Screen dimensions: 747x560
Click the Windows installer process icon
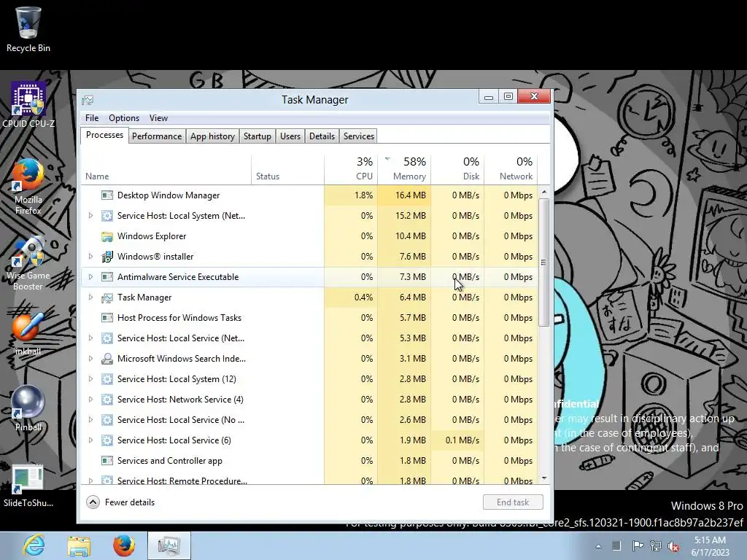[107, 257]
